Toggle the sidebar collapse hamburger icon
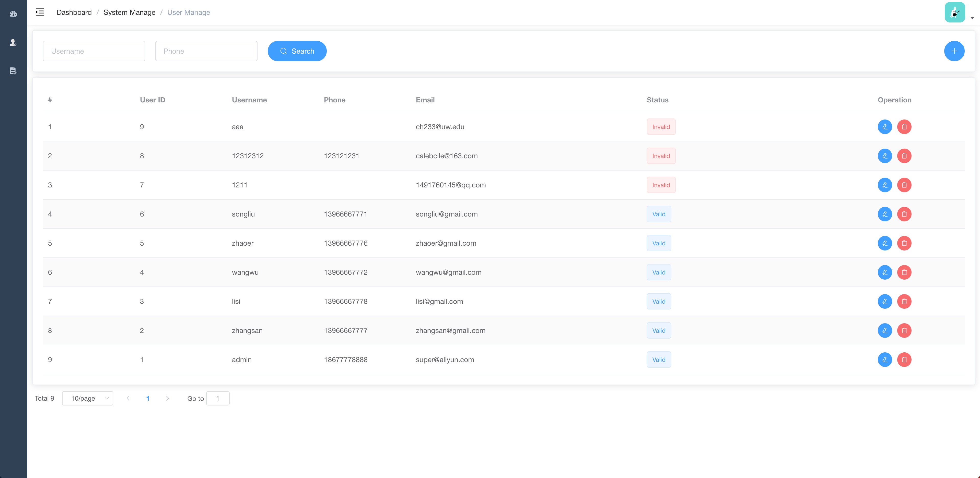980x478 pixels. click(40, 12)
